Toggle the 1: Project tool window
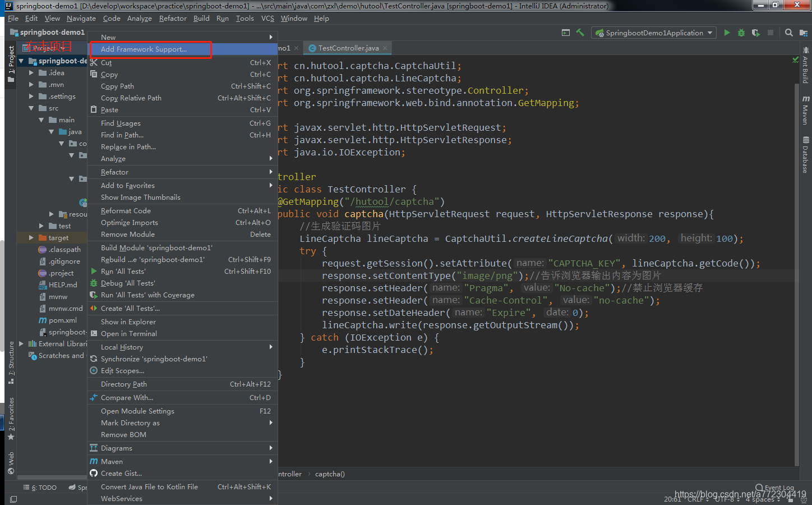 point(11,64)
